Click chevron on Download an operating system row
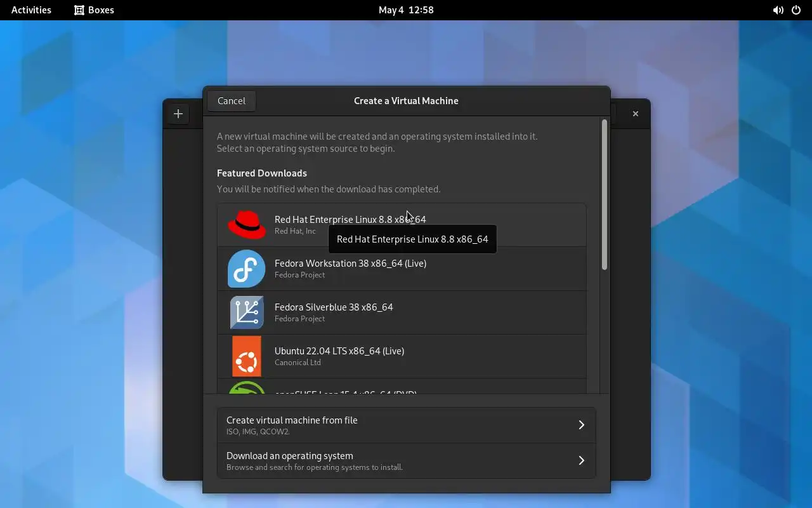Image resolution: width=812 pixels, height=508 pixels. point(581,460)
